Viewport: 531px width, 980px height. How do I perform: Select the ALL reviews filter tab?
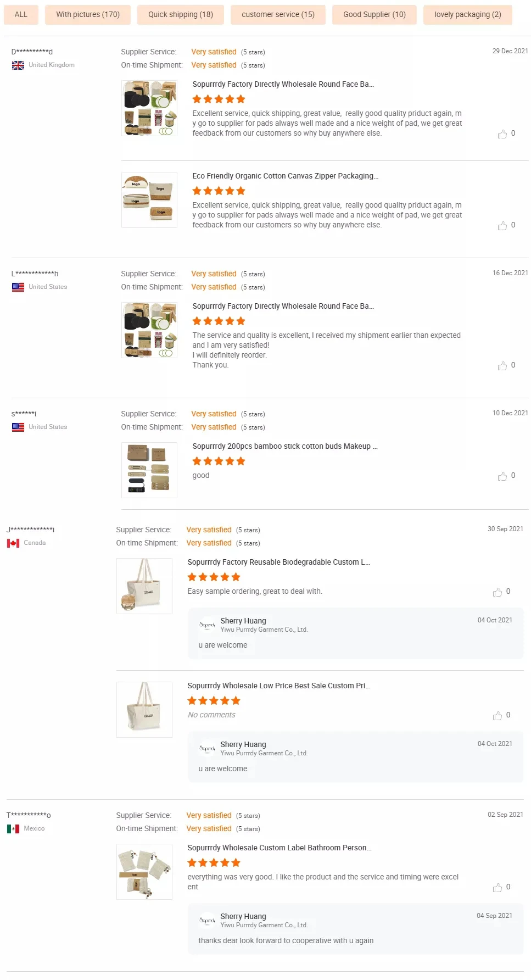21,15
